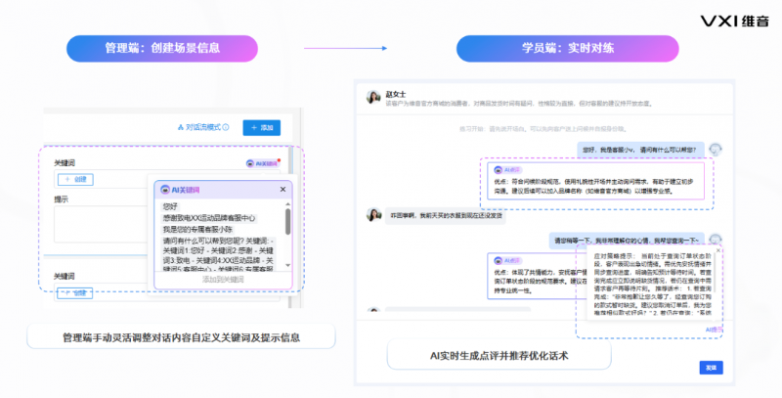This screenshot has width=782, height=398.
Task: Click the blue 发送 button
Action: coord(711,368)
